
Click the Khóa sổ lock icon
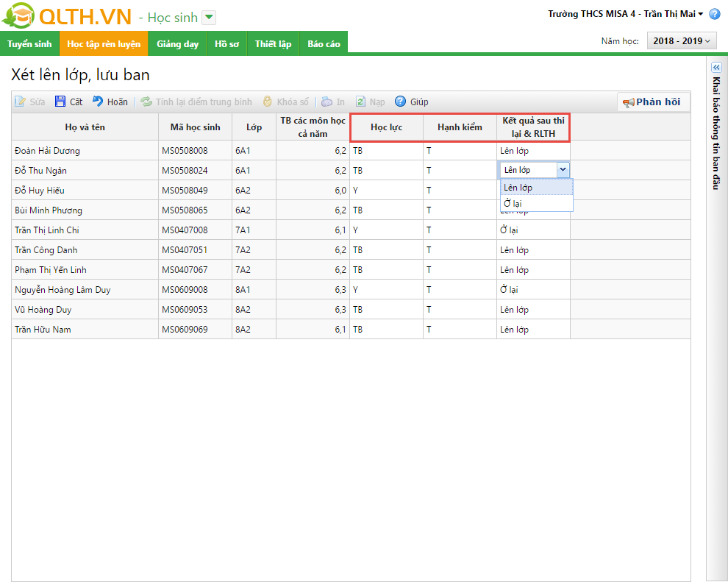pyautogui.click(x=268, y=102)
